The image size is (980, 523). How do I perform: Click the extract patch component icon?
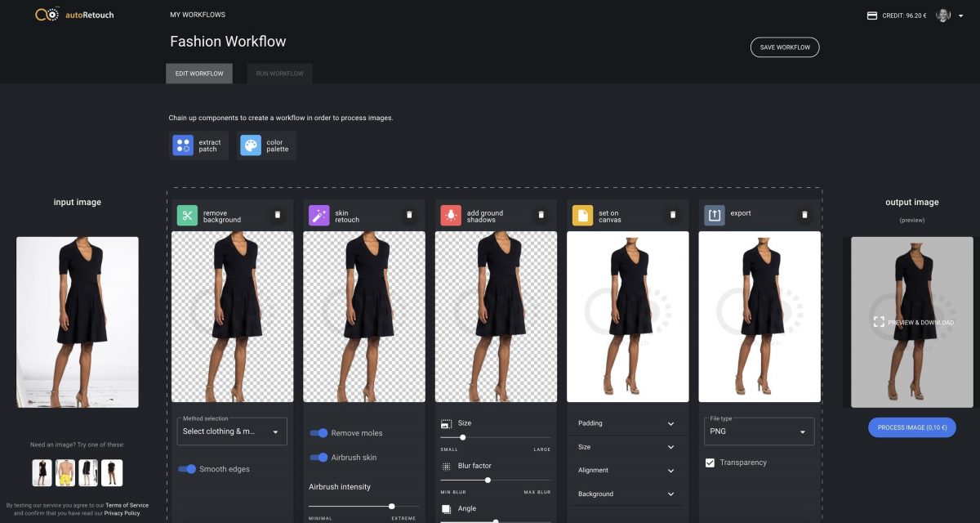[183, 146]
